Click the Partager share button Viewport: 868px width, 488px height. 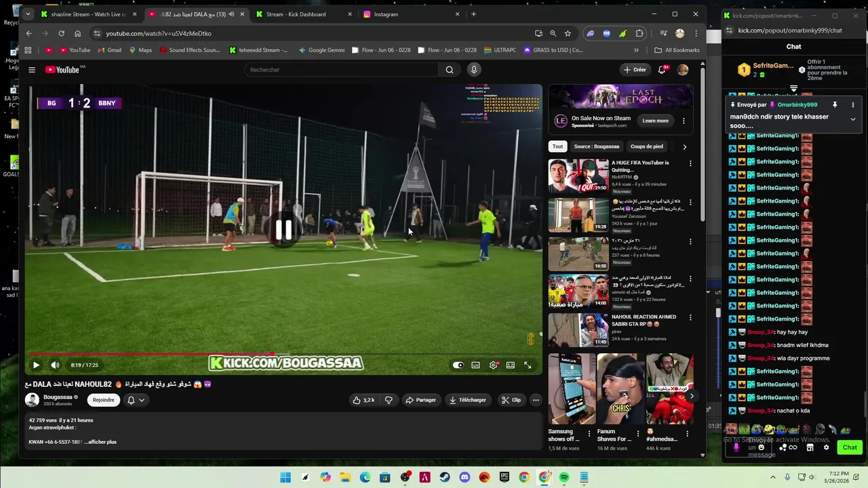420,400
